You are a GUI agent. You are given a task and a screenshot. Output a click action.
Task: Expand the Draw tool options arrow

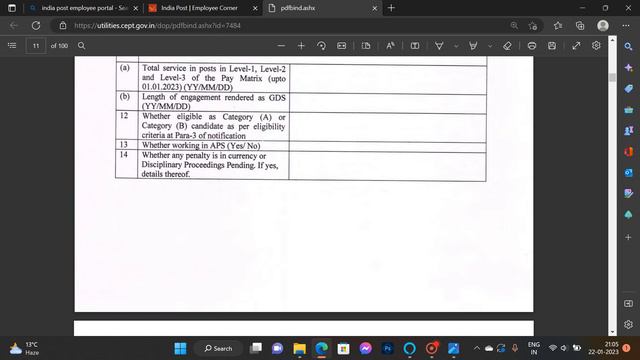point(456,46)
